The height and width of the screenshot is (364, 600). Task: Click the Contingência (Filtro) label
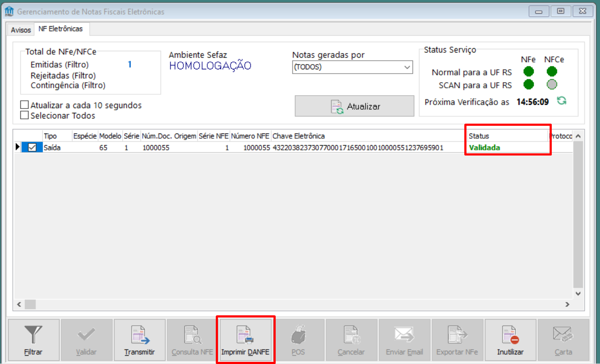[68, 85]
